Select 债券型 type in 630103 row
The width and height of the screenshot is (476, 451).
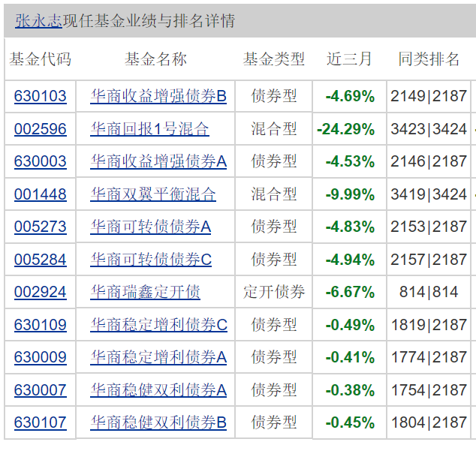[x=274, y=96]
